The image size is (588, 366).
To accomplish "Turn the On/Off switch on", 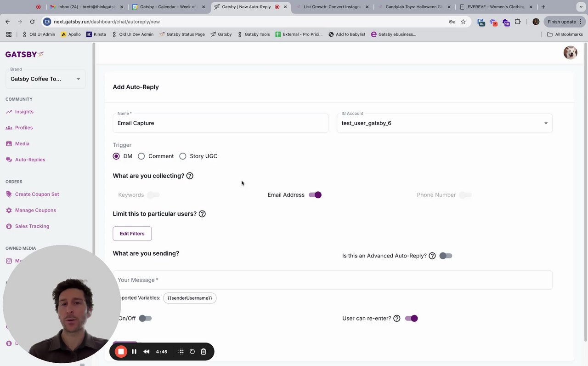I will click(145, 318).
